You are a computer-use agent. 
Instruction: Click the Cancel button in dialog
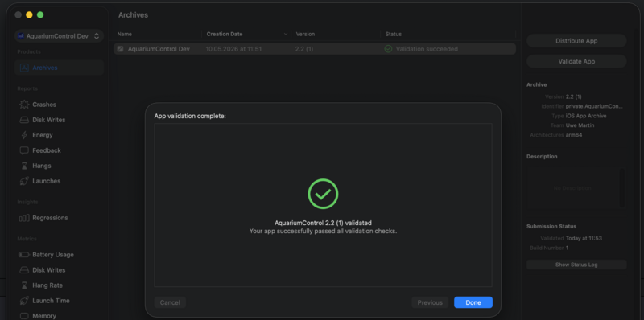(170, 302)
